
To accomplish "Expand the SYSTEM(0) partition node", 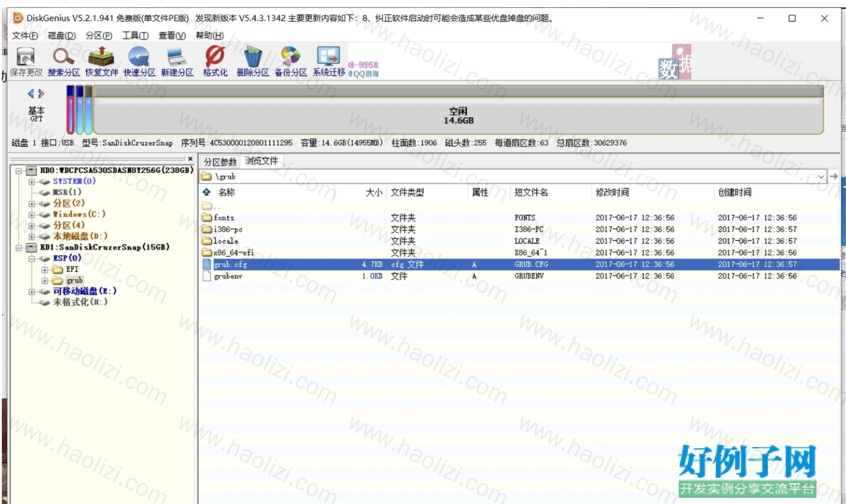I will coord(32,181).
